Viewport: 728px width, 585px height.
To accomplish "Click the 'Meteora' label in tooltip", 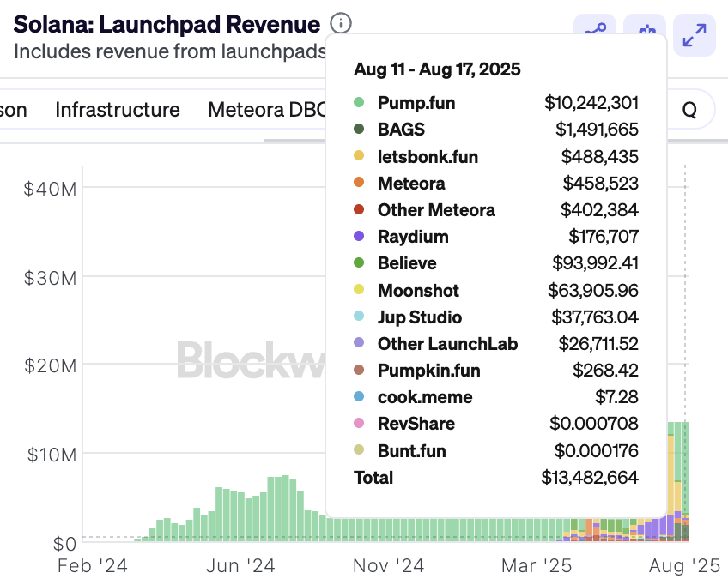I will [411, 184].
